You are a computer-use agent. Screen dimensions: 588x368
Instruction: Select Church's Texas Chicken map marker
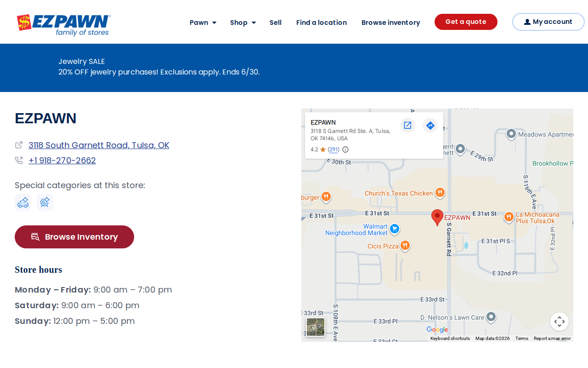[440, 193]
